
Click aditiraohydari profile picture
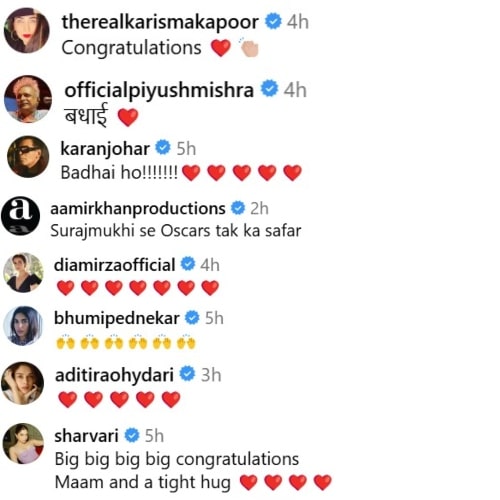(22, 383)
